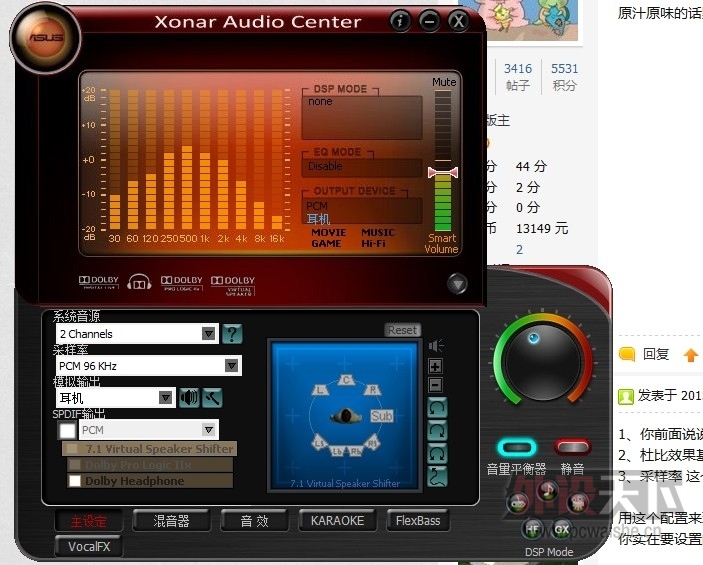Open the FlexBass tab

point(417,520)
